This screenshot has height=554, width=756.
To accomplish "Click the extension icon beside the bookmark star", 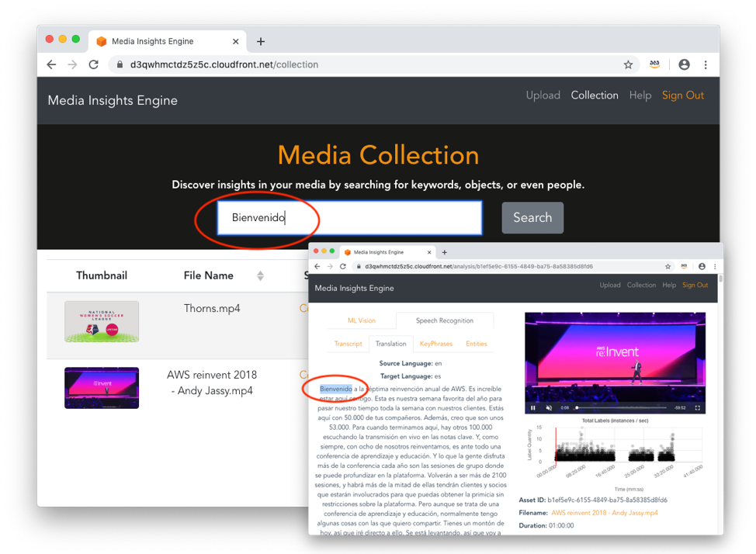I will 654,65.
